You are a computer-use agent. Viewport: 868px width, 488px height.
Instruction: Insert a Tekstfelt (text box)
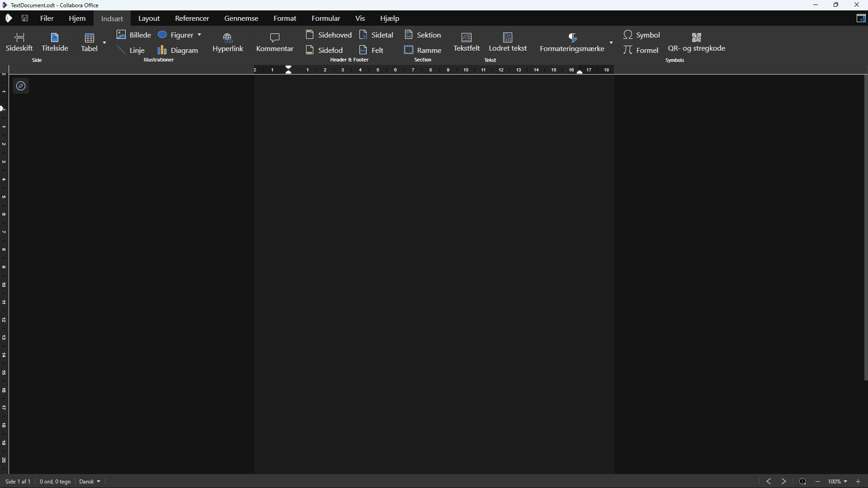[467, 42]
